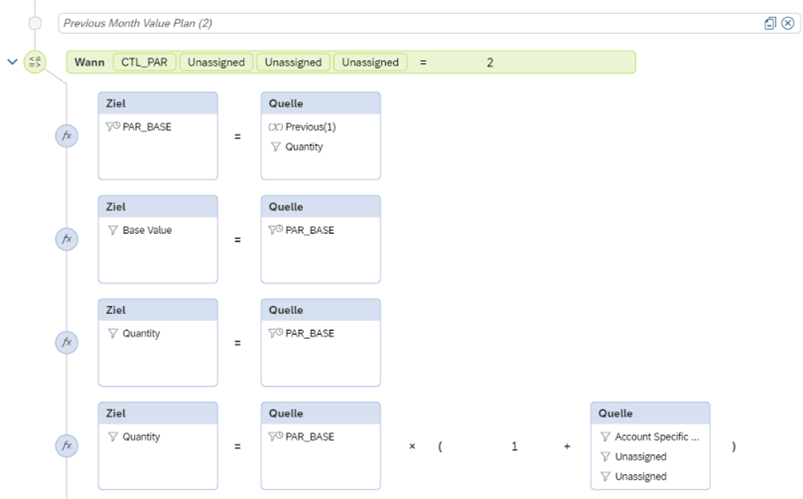
Task: Click the variable icon beside Previous(1)
Action: coord(276,127)
